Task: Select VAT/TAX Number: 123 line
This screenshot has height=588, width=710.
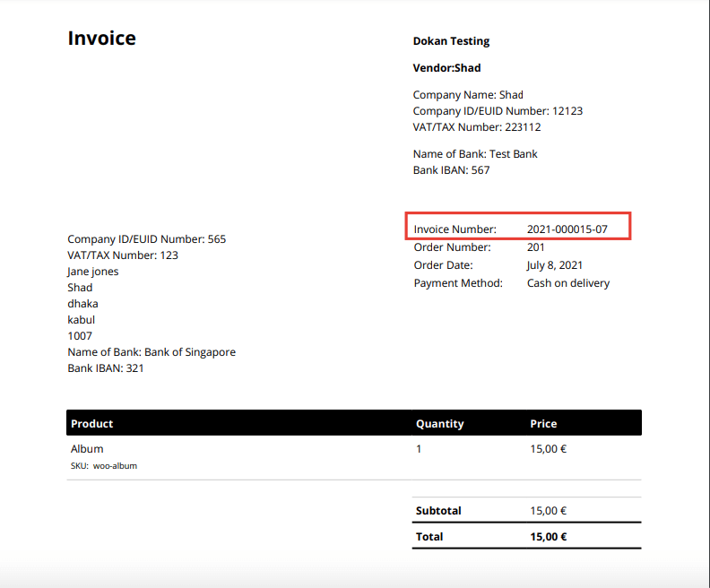Action: pos(123,255)
